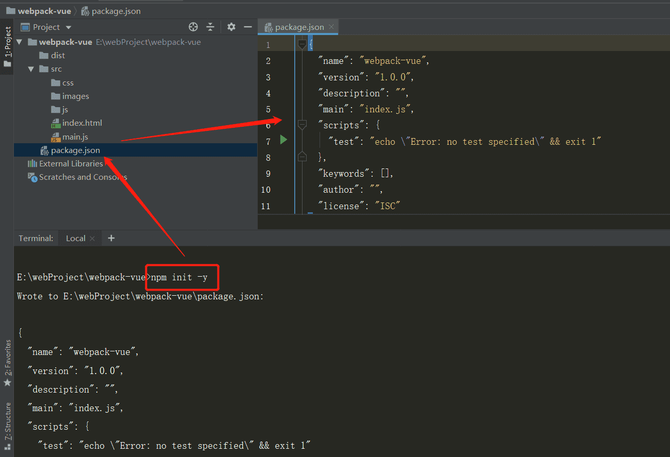This screenshot has height=457, width=670.
Task: Open main.js in project tree
Action: (70, 137)
